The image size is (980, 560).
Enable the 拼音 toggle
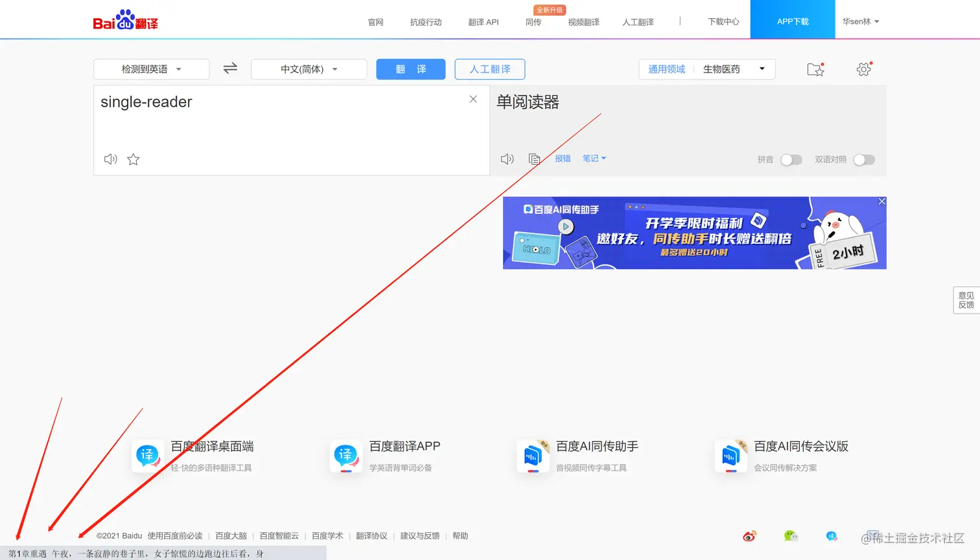791,159
